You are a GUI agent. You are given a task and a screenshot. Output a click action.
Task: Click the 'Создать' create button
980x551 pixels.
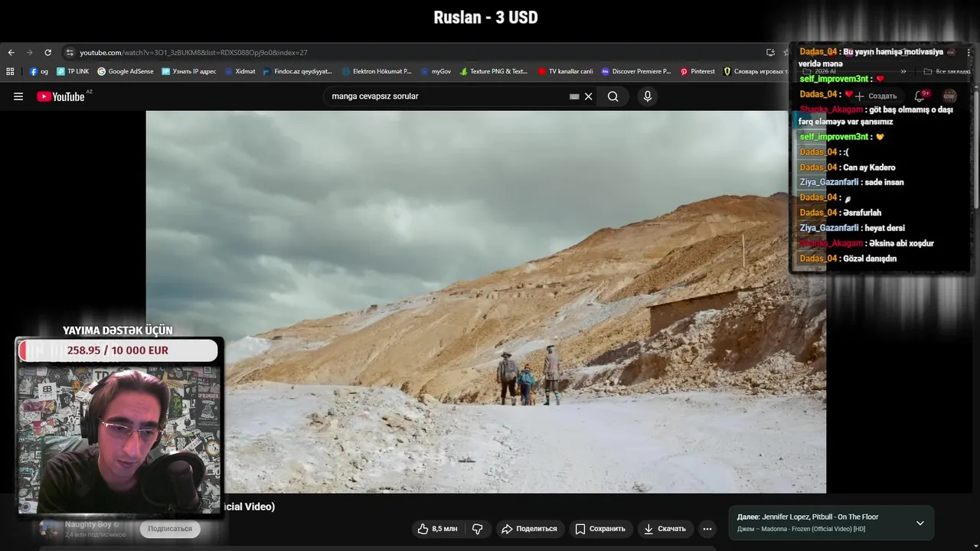875,96
